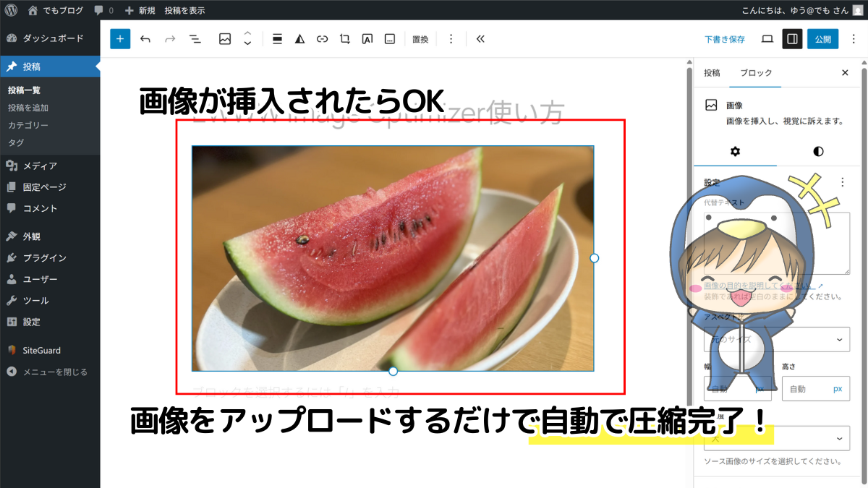This screenshot has height=488, width=868.
Task: Add a caption to the image
Action: pyautogui.click(x=390, y=39)
